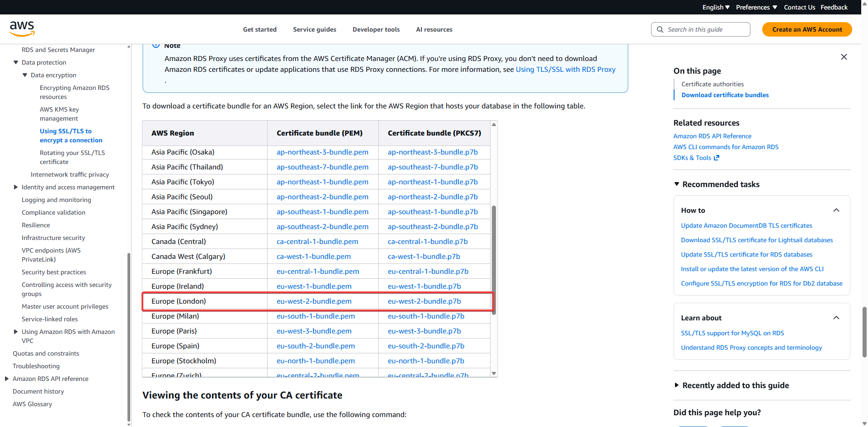Screen dimensions: 868x427
Task: Open Troubleshooting in sidebar
Action: pos(36,366)
